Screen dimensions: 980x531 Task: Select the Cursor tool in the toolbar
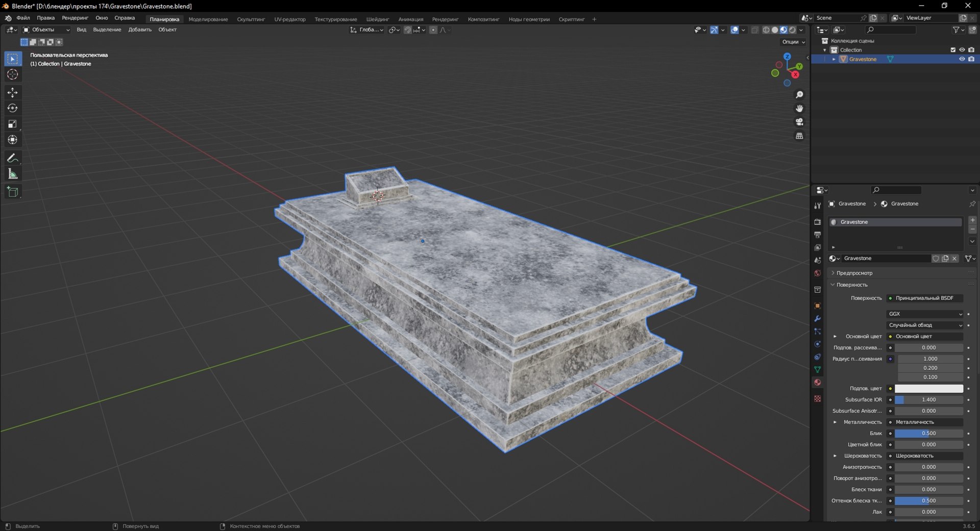13,74
